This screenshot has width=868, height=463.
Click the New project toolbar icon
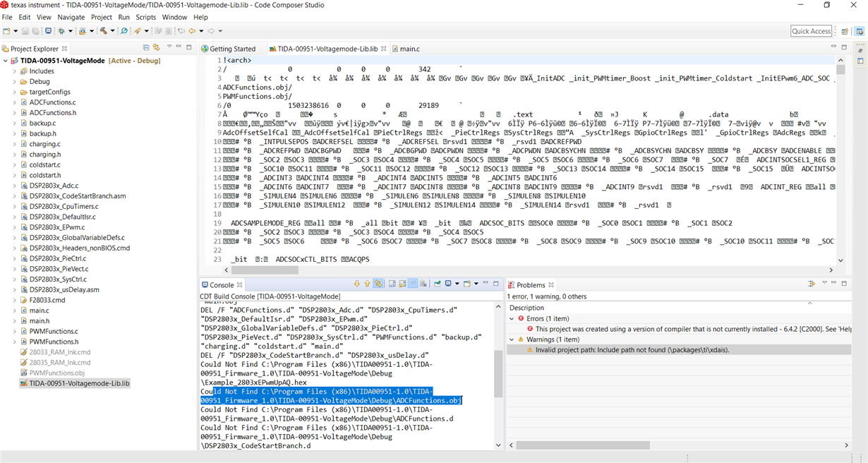click(x=6, y=31)
